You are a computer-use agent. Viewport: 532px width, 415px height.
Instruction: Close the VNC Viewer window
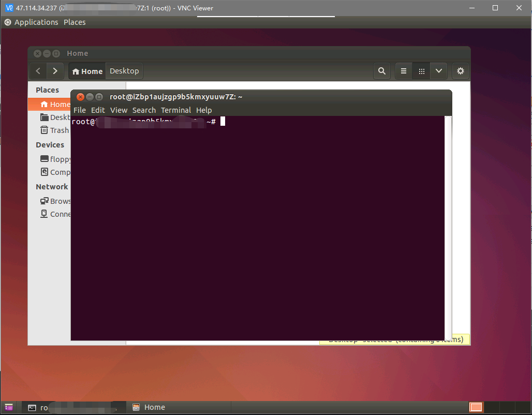519,8
